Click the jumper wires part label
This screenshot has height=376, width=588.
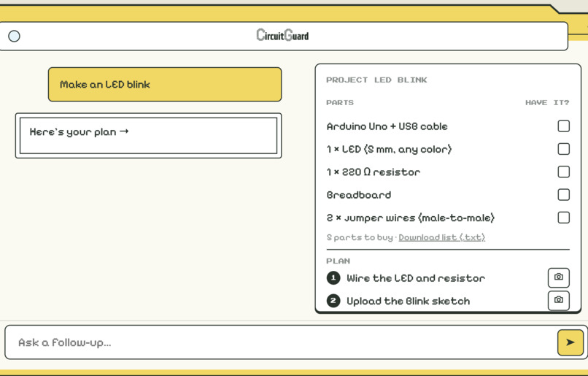pyautogui.click(x=411, y=218)
